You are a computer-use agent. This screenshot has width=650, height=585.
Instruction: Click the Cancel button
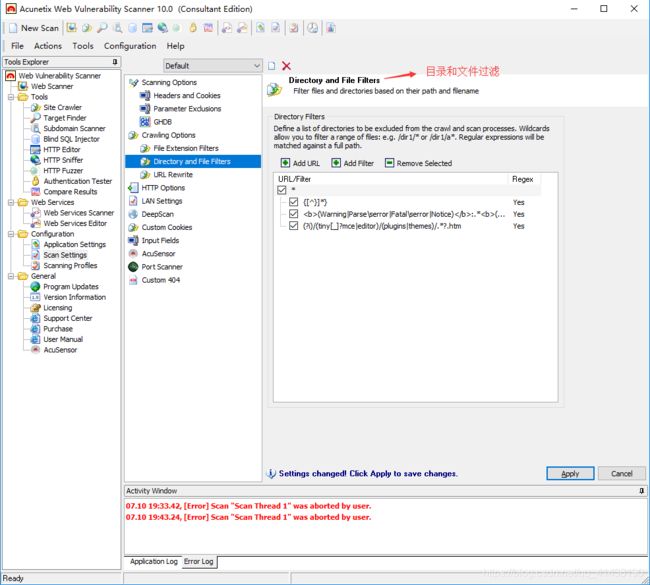[621, 473]
